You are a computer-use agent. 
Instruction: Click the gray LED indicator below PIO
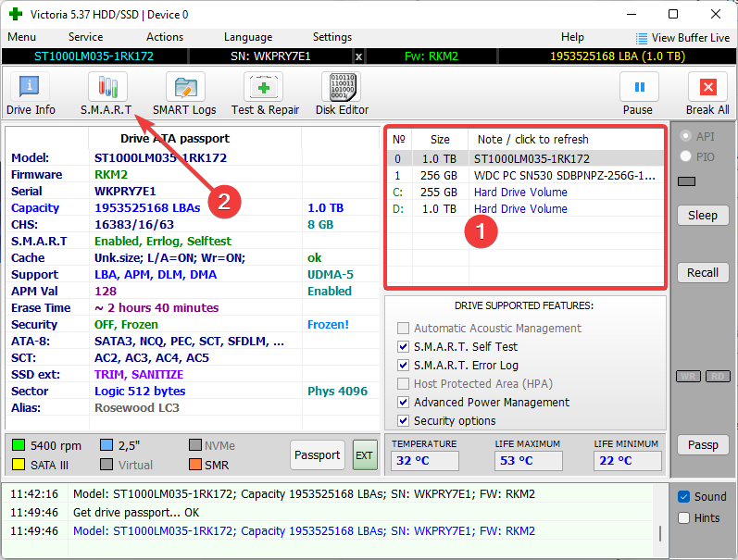pos(687,181)
